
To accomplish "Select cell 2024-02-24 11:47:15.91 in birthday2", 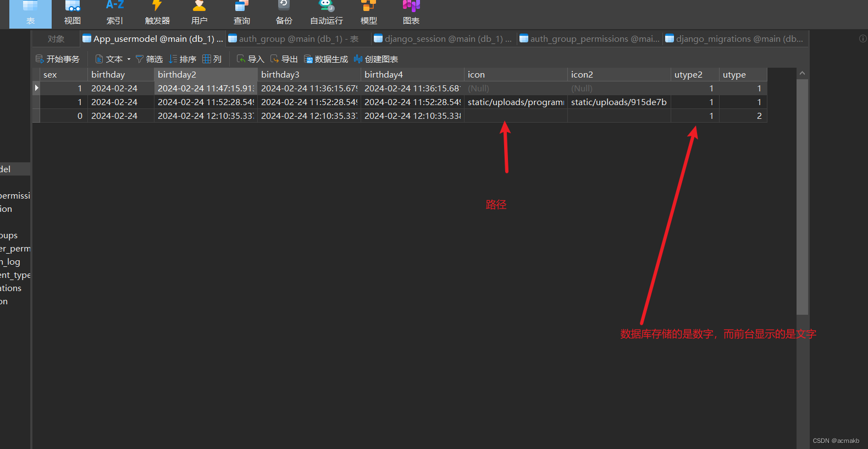I will (206, 88).
